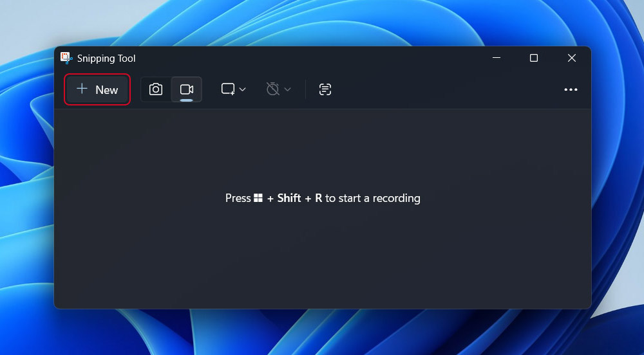Viewport: 644px width, 355px height.
Task: Minimize the Snipping Tool window
Action: pyautogui.click(x=496, y=58)
